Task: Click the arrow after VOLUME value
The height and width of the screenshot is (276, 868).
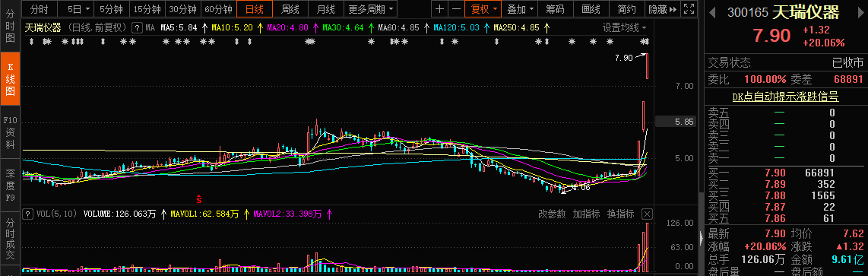Action: tap(163, 214)
